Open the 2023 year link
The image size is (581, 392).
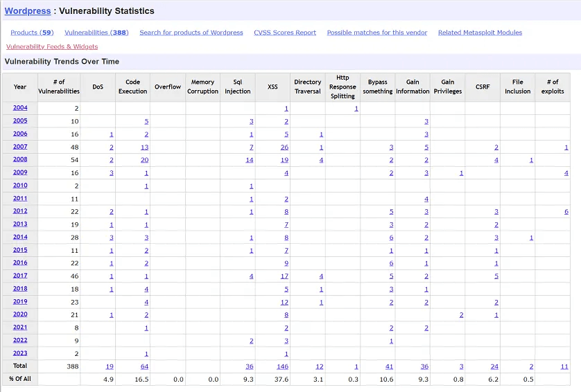coord(20,353)
